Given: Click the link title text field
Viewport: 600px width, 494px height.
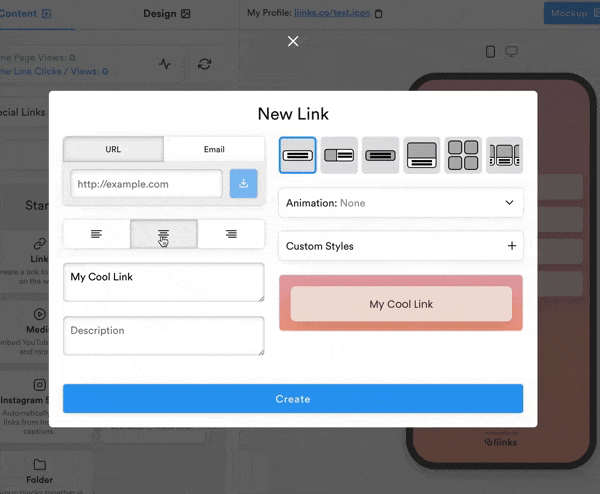Looking at the screenshot, I should 163,282.
